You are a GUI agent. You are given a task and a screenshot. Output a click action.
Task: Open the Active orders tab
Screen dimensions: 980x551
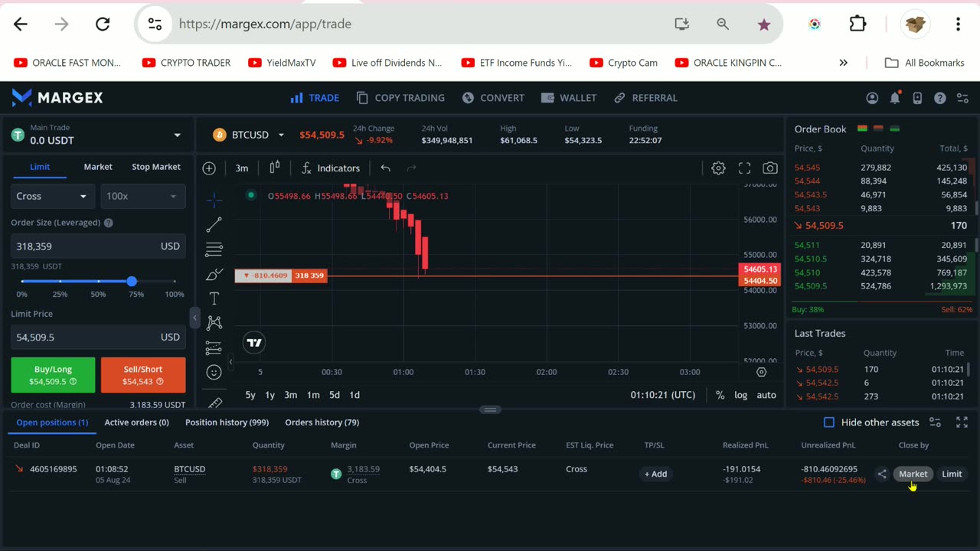136,422
